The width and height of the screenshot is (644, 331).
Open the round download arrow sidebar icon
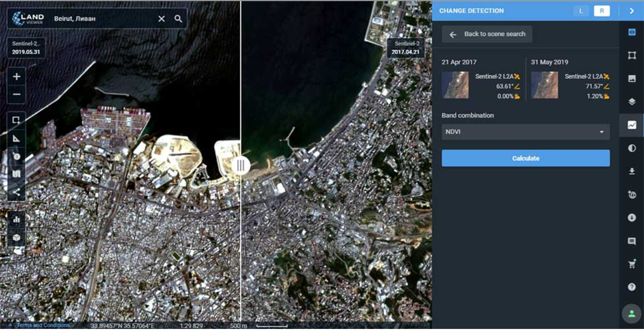tap(631, 218)
